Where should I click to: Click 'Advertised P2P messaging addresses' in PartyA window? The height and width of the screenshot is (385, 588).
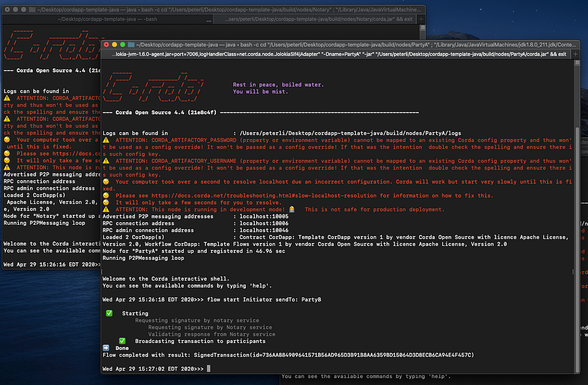[x=158, y=217]
